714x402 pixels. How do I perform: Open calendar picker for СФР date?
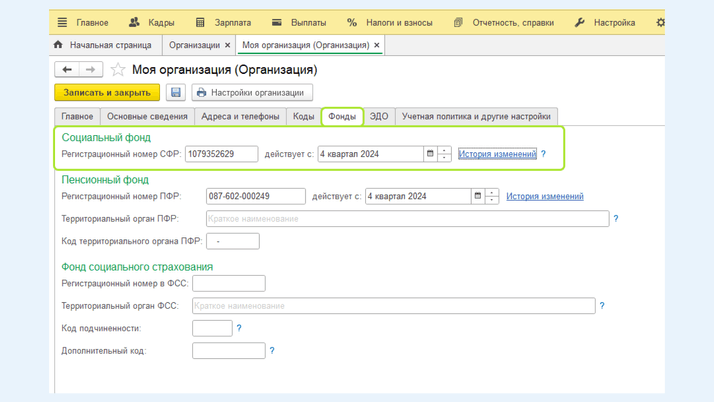pyautogui.click(x=430, y=154)
